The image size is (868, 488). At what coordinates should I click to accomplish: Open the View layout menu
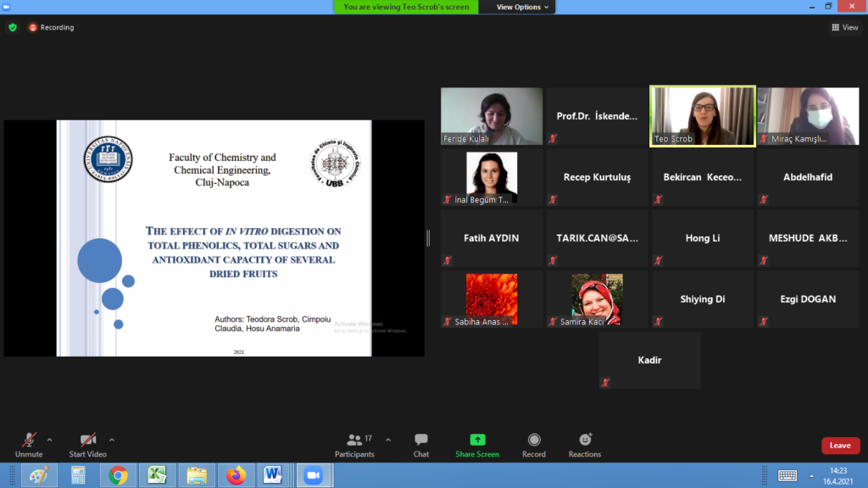(x=844, y=27)
